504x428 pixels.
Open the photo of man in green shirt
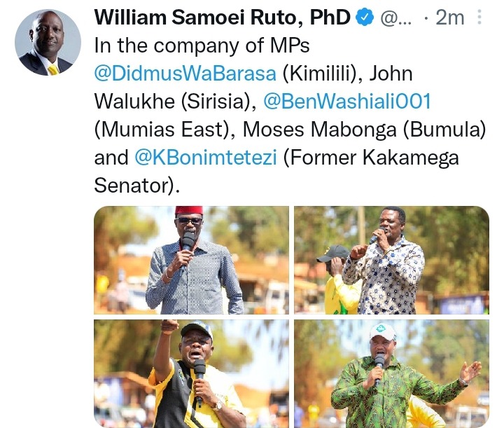tap(391, 373)
